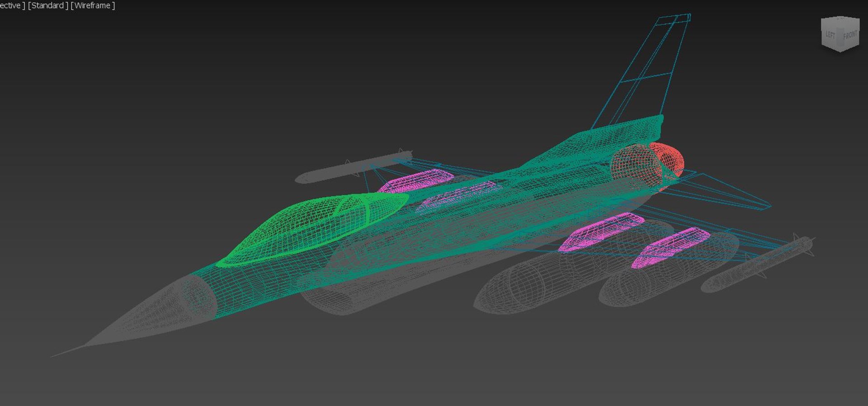Click the ViewCube Front face
Screen dimensions: 868x406
[x=849, y=36]
